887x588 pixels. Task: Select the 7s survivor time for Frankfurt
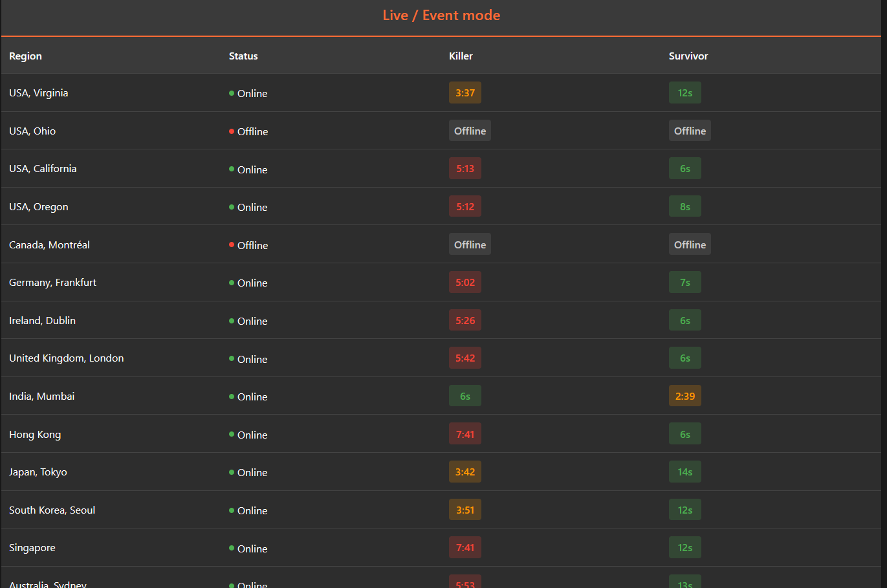(x=685, y=282)
